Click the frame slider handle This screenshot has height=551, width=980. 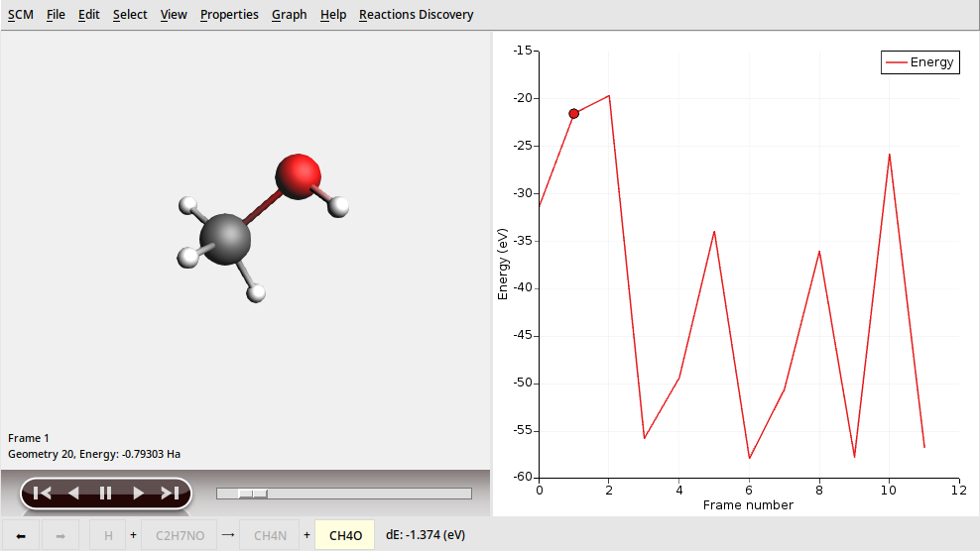[253, 494]
